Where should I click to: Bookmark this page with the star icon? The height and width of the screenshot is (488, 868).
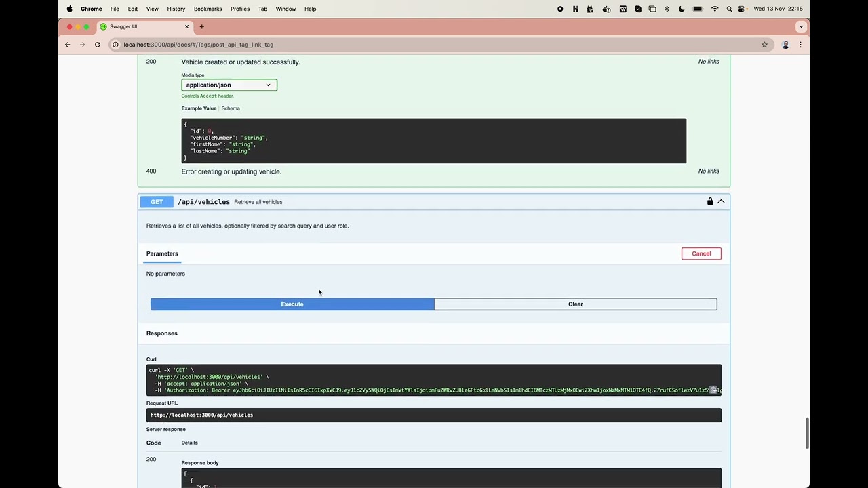coord(764,45)
